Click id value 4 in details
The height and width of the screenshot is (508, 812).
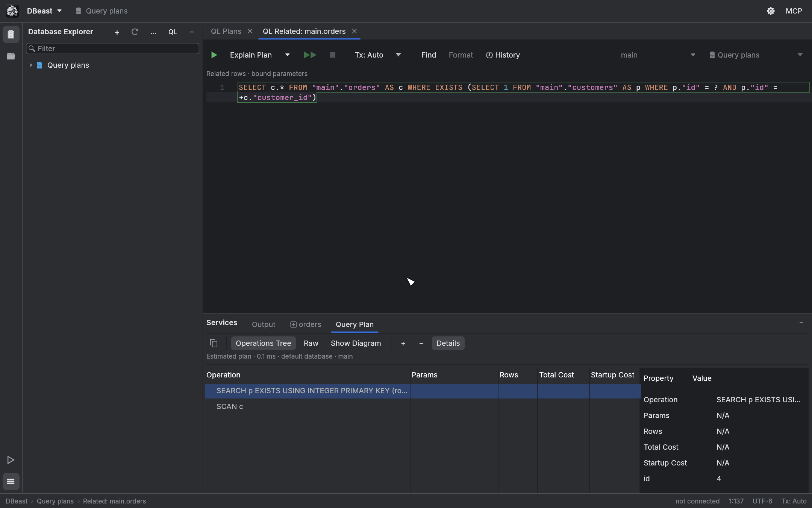tap(719, 479)
